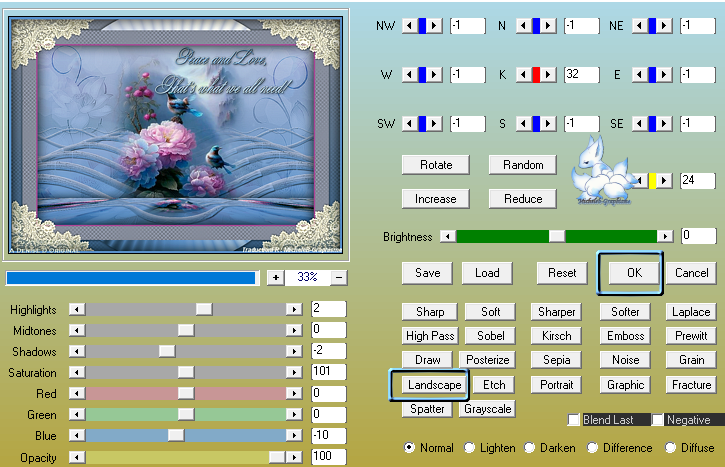Click Shadows slider right arrow
Screen dimensions: 725x467
point(294,351)
